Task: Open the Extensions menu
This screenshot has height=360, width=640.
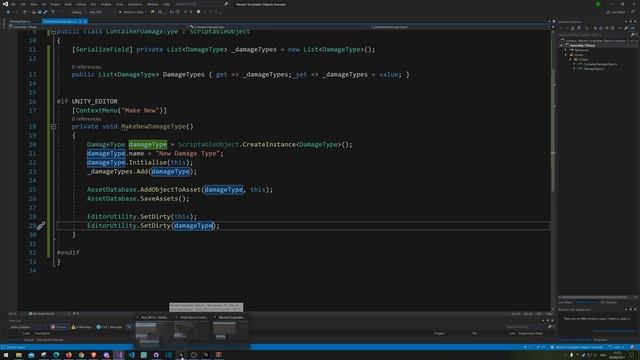Action: [x=135, y=4]
